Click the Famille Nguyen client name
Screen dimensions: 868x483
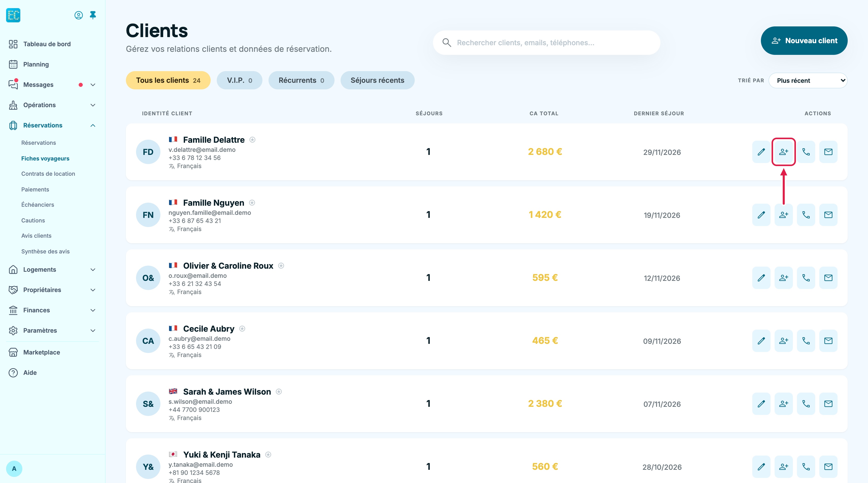(x=214, y=203)
